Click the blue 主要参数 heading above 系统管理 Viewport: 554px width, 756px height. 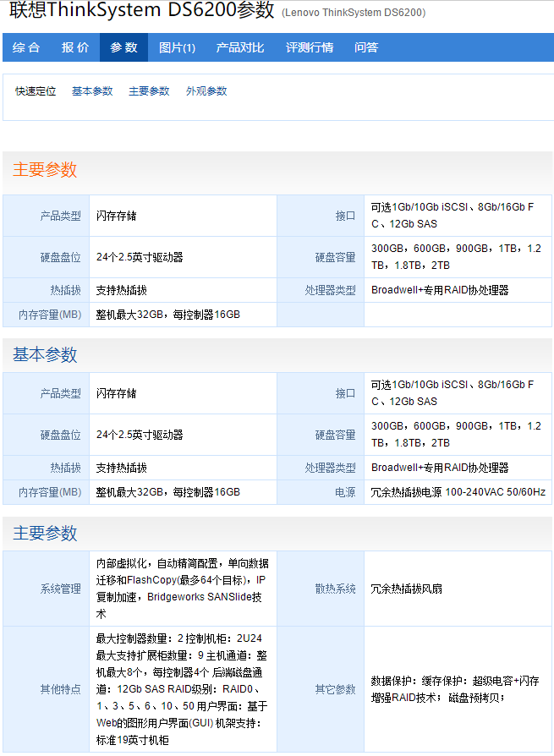pos(45,534)
